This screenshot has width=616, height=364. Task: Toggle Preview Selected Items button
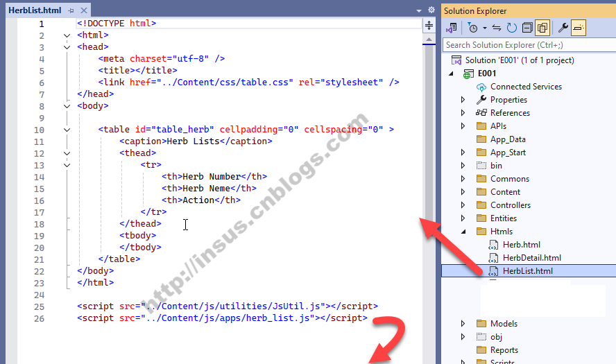(579, 28)
